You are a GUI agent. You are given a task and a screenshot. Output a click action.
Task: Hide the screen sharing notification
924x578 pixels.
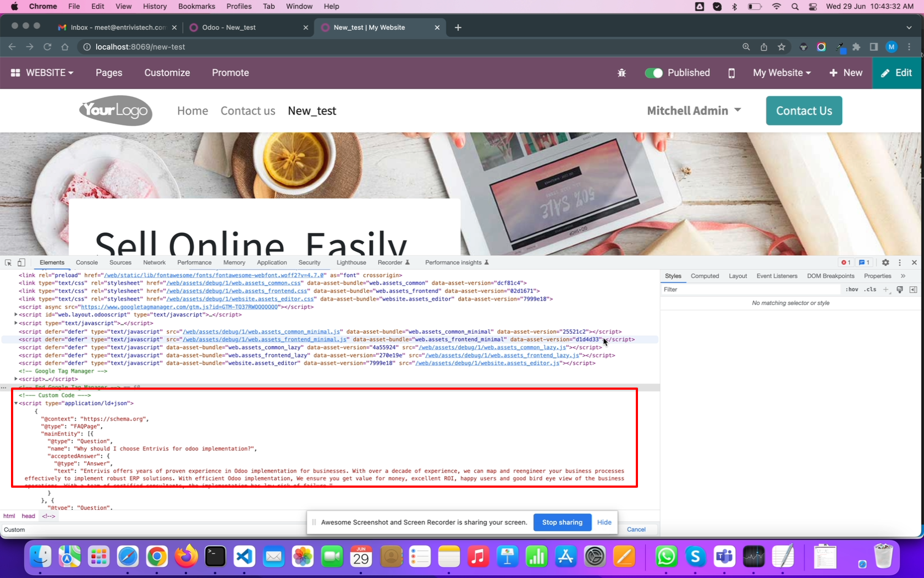[604, 522]
